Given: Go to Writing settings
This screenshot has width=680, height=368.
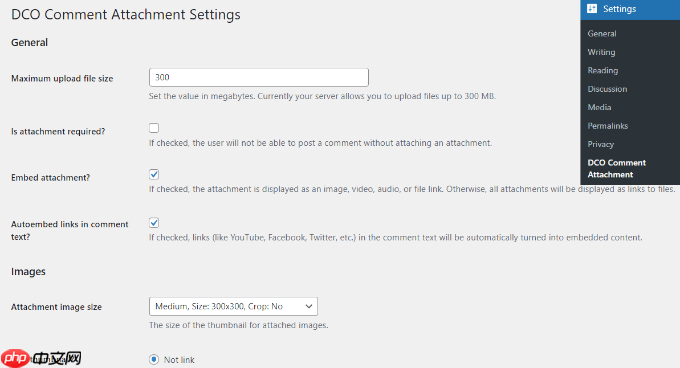Looking at the screenshot, I should pyautogui.click(x=601, y=52).
